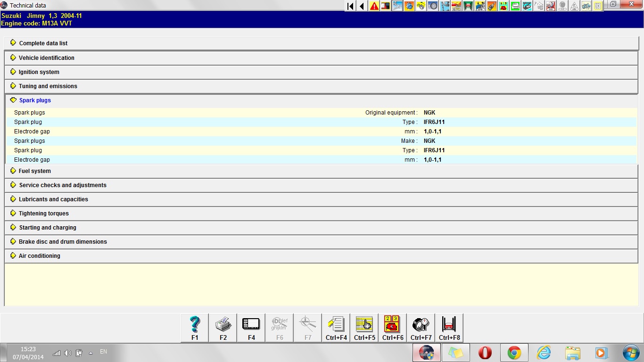Open Google Chrome from the taskbar
644x362 pixels.
tap(514, 353)
